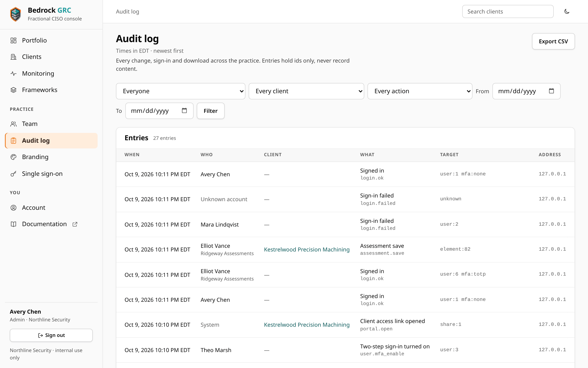Click the 'share:1' target value

tap(450, 324)
